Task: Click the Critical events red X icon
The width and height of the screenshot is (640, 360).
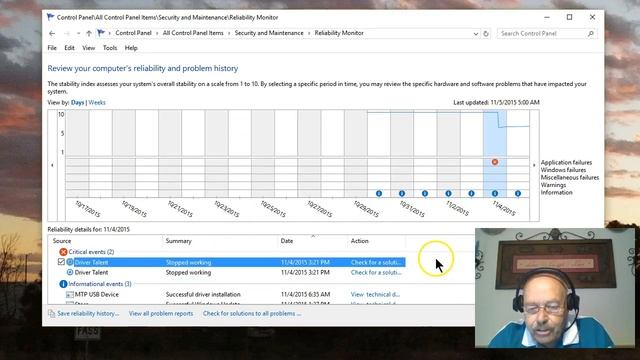Action: click(63, 252)
